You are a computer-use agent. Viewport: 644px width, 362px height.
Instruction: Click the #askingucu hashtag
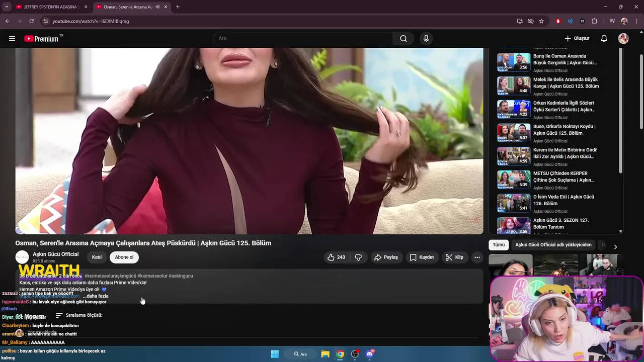point(181,276)
